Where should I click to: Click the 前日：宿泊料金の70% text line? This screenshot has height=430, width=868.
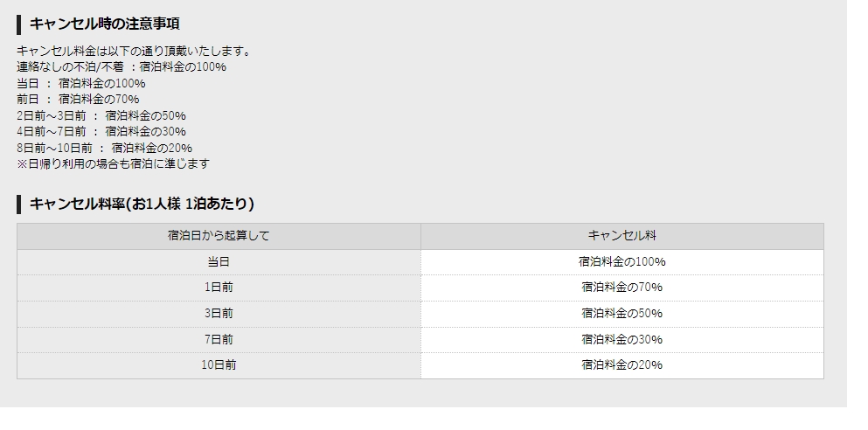(78, 100)
